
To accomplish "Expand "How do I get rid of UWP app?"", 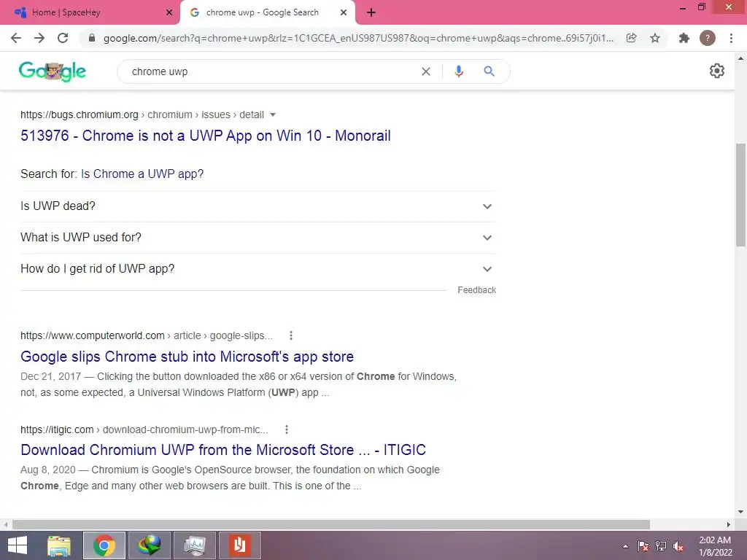I will [258, 269].
